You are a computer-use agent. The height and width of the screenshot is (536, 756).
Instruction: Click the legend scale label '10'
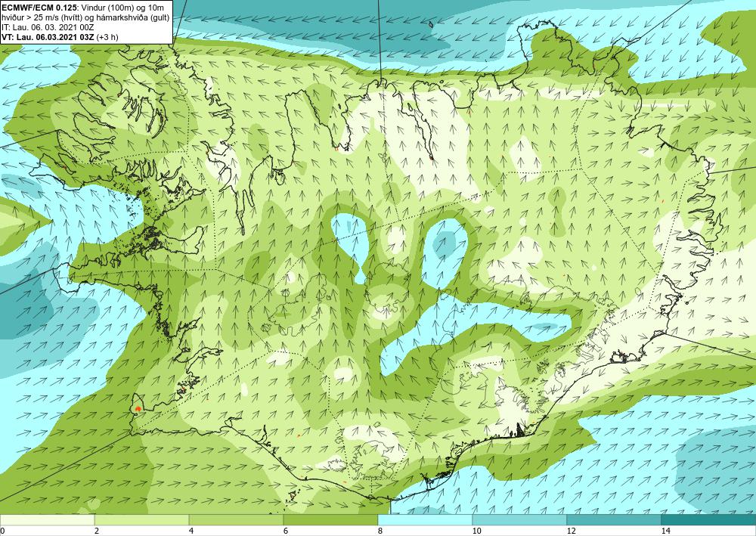[476, 531]
